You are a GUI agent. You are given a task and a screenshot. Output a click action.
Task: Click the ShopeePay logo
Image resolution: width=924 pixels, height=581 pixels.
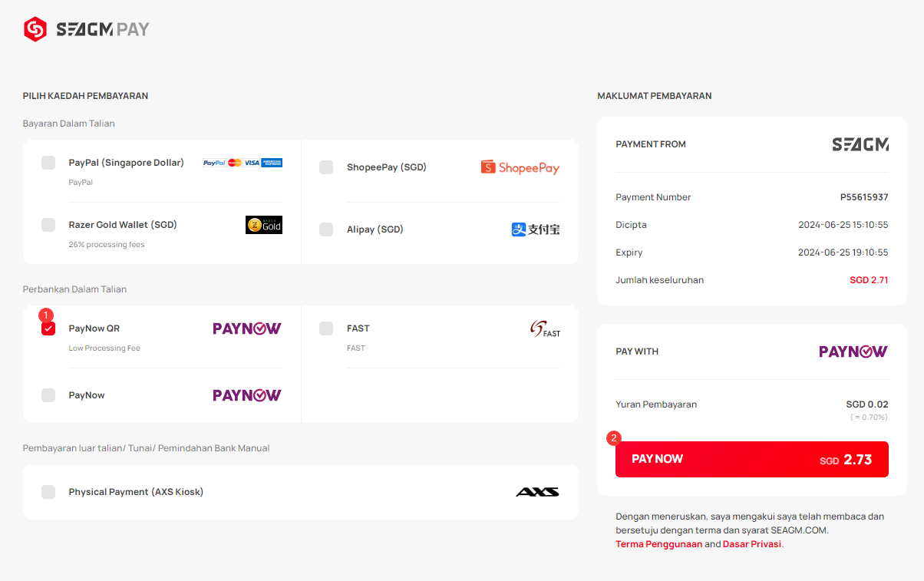pyautogui.click(x=520, y=167)
